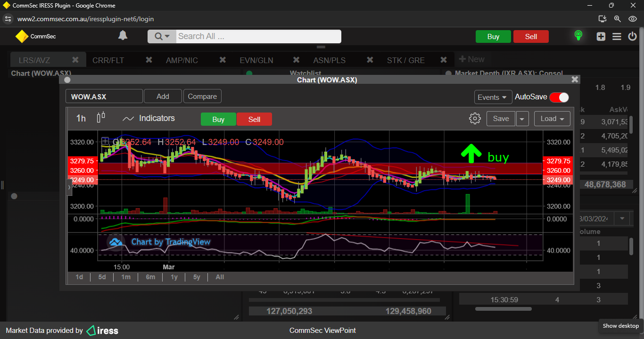The image size is (644, 339).
Task: Click the chart toolbar Buy button
Action: click(x=218, y=120)
